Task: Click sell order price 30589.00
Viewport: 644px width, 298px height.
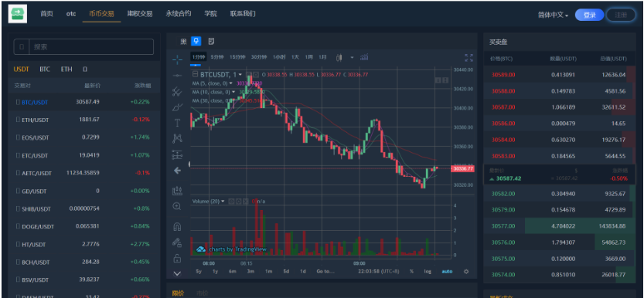Action: [x=503, y=75]
